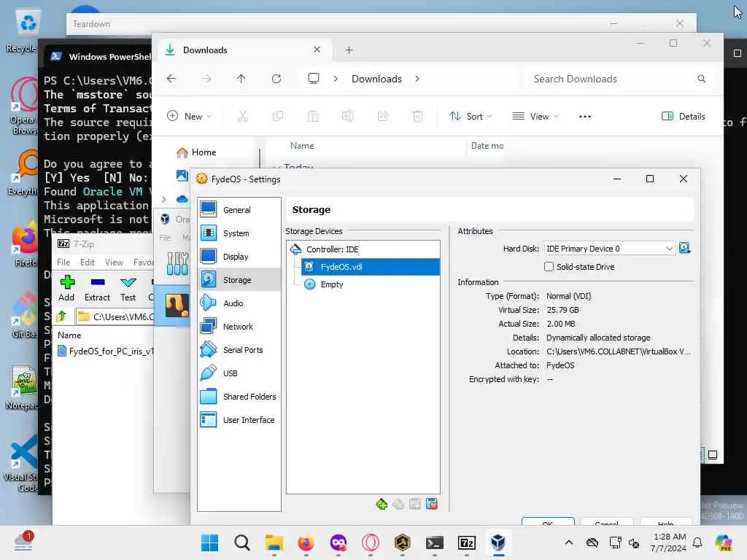Select Storage settings category
The image size is (747, 560).
(x=239, y=280)
